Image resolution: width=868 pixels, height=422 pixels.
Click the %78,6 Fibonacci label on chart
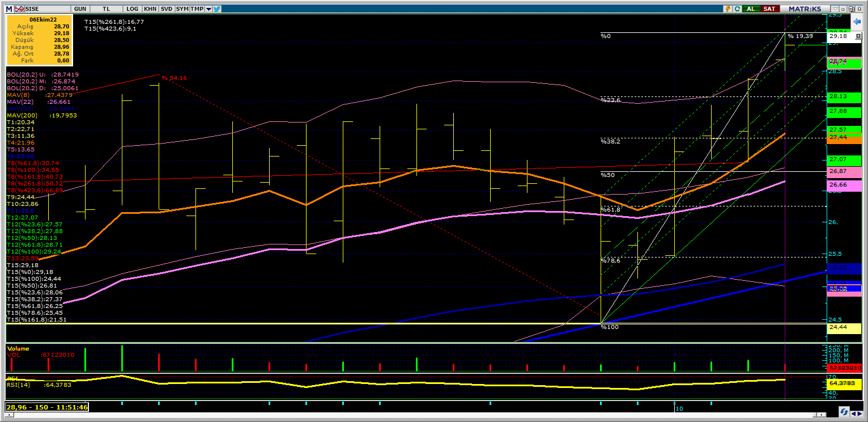[x=611, y=260]
